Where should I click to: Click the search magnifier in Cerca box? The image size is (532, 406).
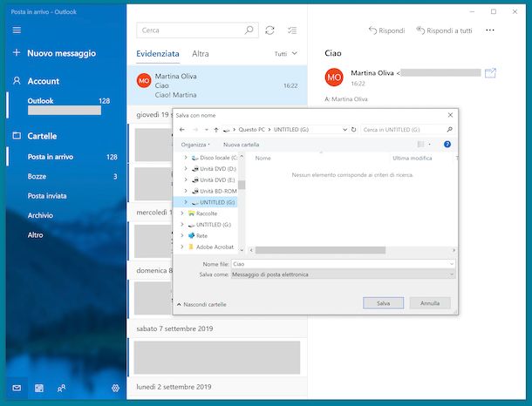click(249, 30)
